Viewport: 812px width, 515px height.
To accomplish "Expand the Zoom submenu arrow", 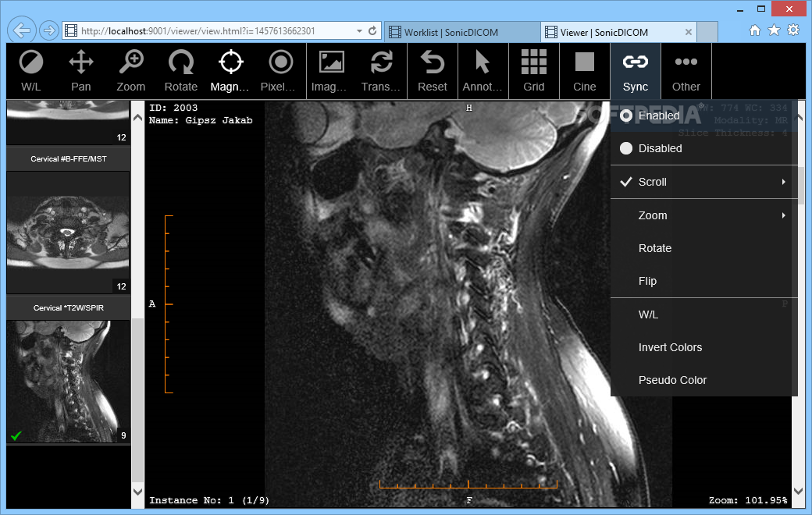I will point(784,215).
